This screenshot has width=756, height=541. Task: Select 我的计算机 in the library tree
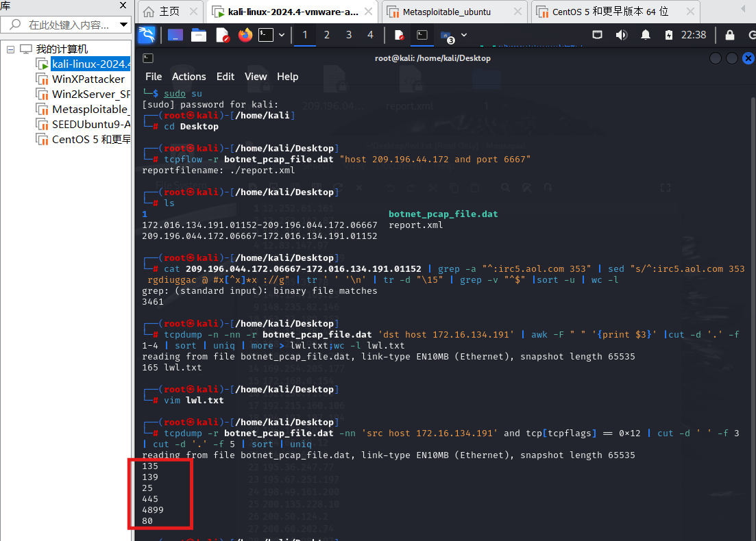coord(62,49)
